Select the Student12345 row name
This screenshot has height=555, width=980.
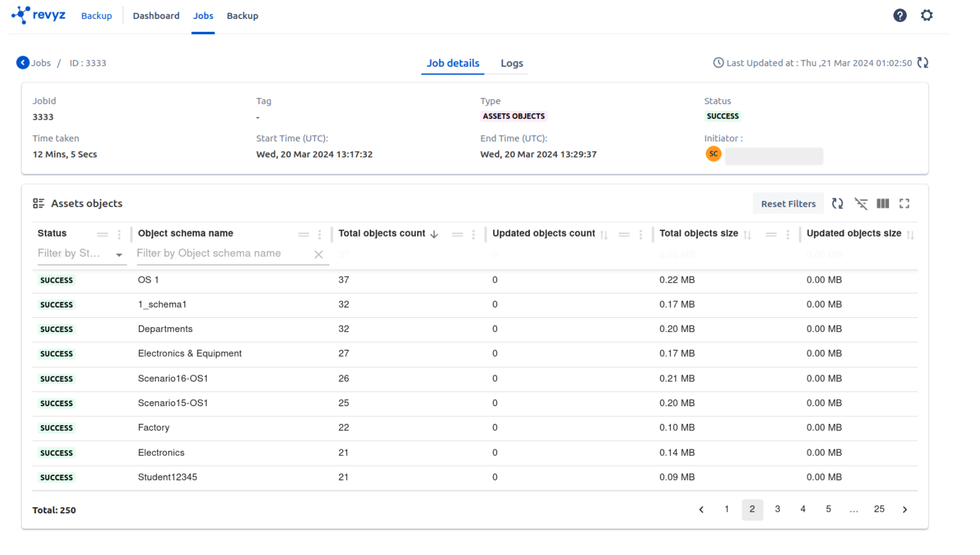coord(167,477)
